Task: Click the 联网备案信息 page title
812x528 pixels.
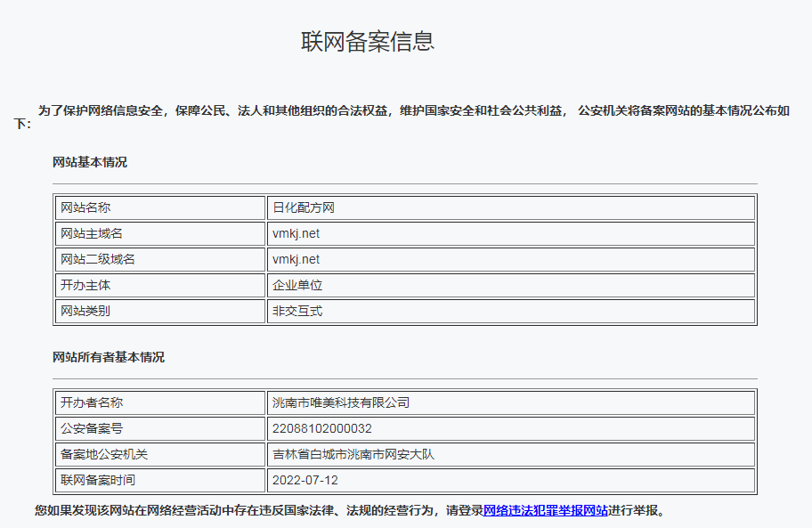Action: click(368, 42)
